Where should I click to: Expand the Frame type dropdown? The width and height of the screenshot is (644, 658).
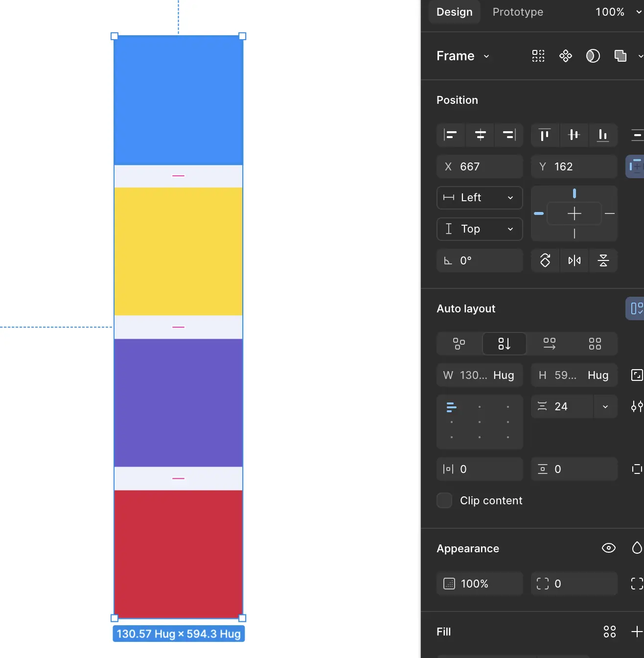tap(463, 56)
